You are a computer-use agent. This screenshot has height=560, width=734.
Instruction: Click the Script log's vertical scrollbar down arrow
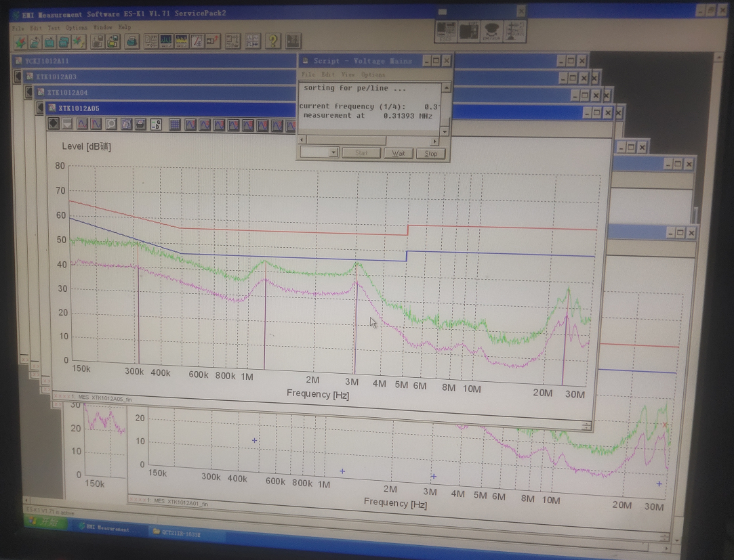[445, 131]
